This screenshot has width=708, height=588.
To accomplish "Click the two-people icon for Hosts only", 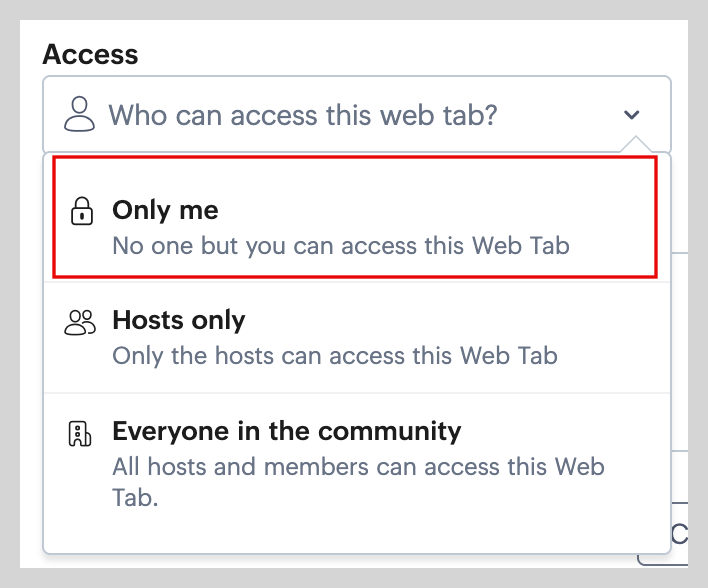I will (x=80, y=321).
